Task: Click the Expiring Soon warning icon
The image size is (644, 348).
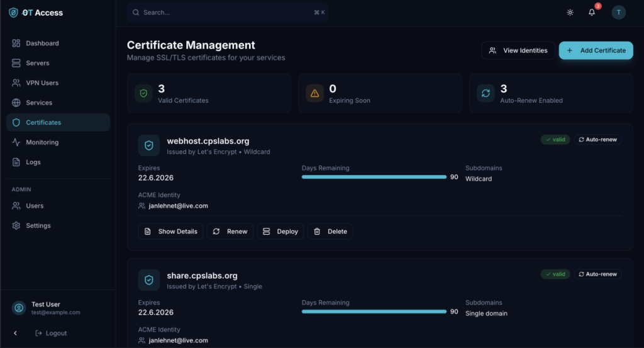Action: [x=314, y=93]
